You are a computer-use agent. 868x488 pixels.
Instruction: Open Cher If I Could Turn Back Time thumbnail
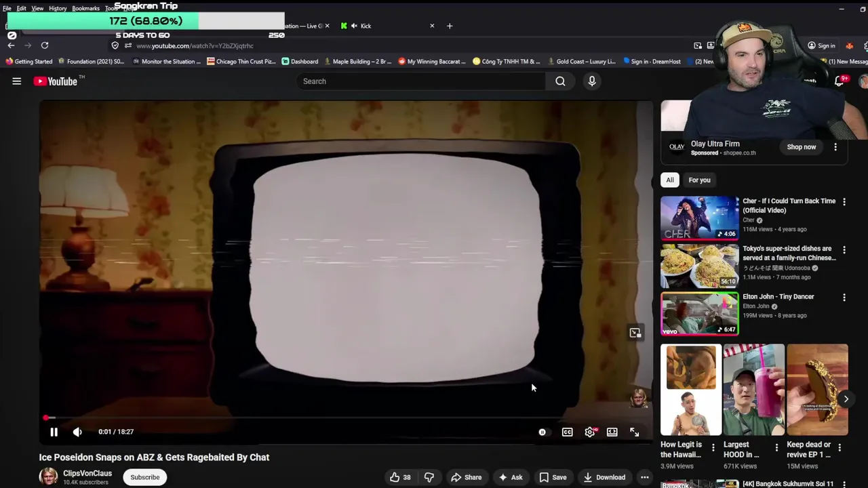pos(700,218)
